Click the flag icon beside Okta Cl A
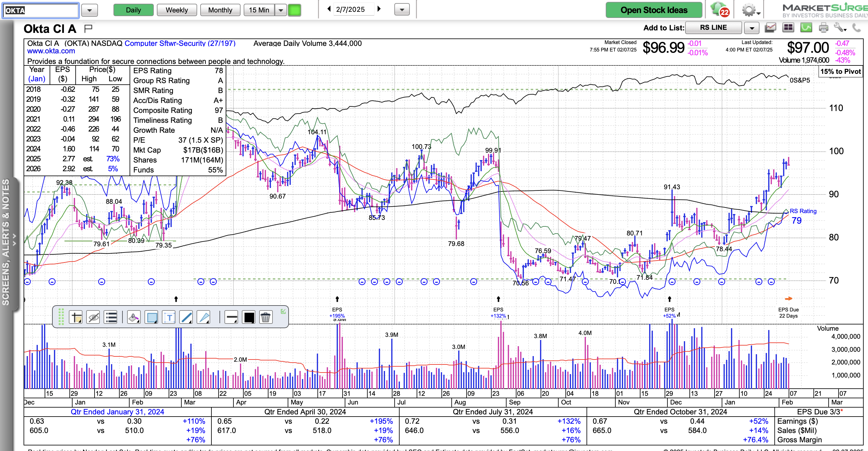 click(88, 29)
